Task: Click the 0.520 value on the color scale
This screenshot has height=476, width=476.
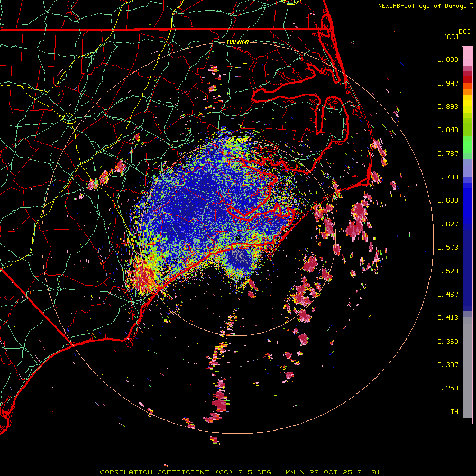Action: coord(448,271)
